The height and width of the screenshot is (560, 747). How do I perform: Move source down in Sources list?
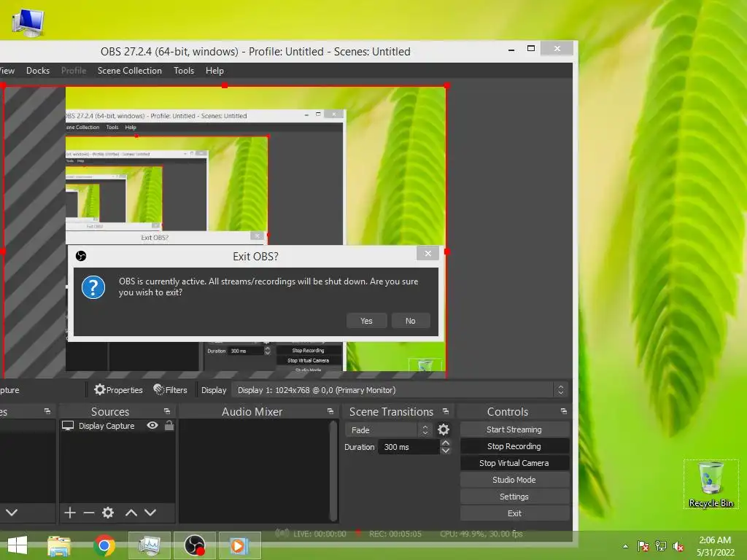click(x=150, y=513)
